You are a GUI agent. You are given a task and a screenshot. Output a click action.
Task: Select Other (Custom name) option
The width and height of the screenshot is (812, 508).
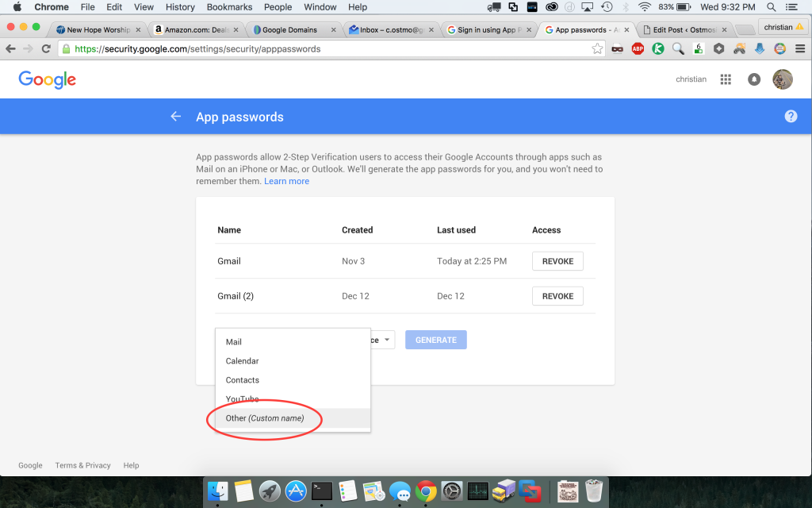click(x=293, y=418)
